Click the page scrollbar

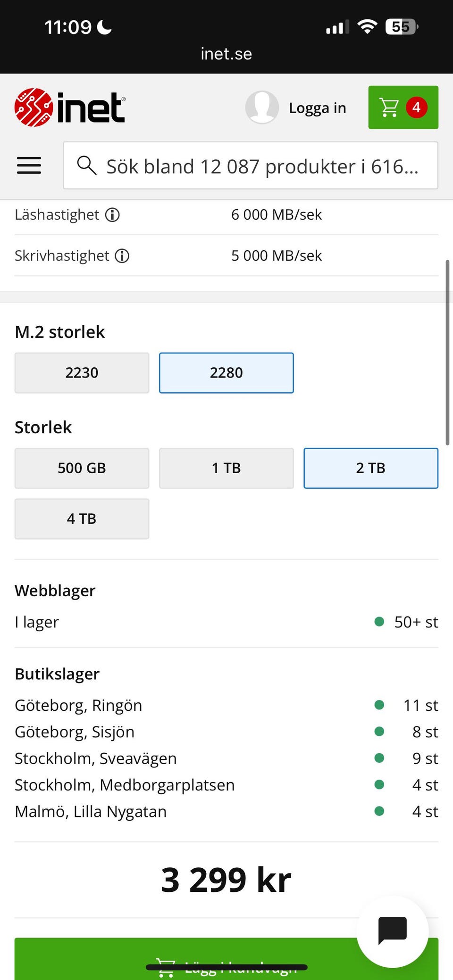tap(447, 352)
